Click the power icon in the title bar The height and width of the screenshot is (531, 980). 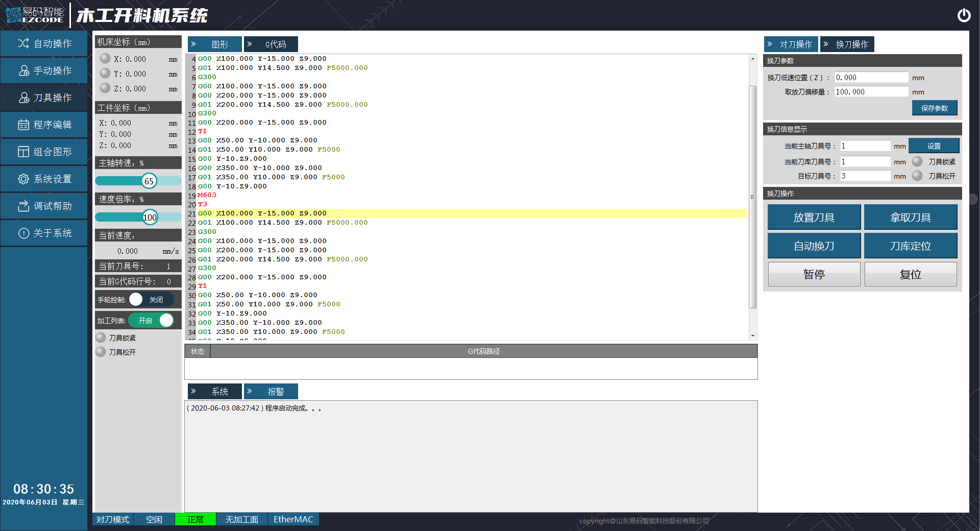click(x=964, y=15)
